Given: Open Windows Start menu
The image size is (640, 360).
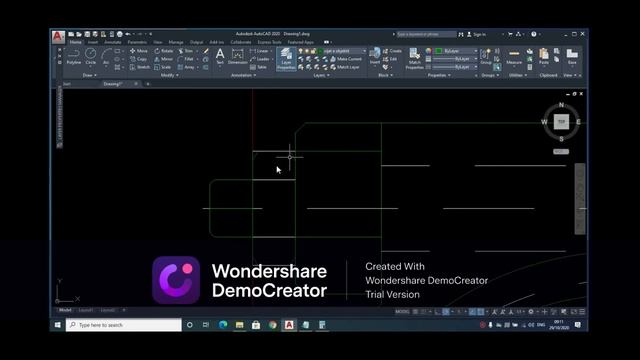Looking at the screenshot, I should [x=58, y=325].
